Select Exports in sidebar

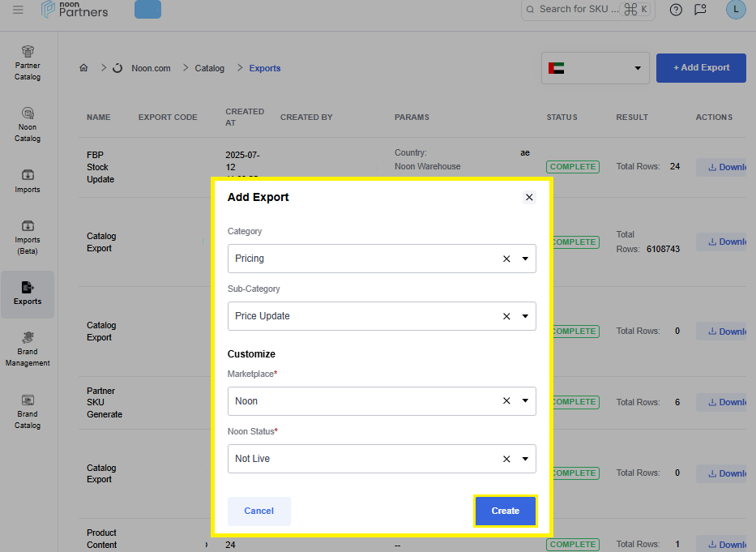pyautogui.click(x=28, y=294)
